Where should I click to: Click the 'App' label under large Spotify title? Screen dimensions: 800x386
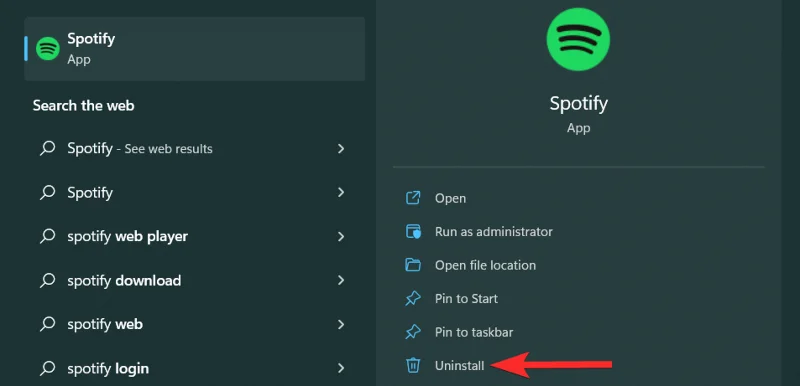579,128
